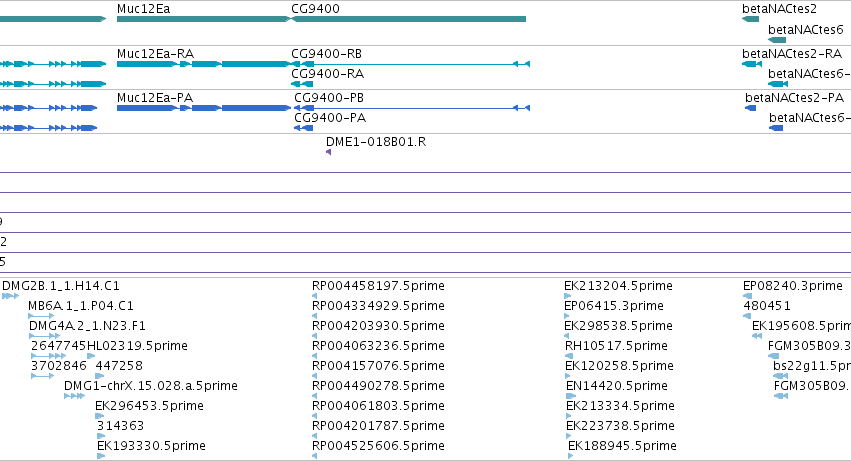
Task: Select the betaNACtes2-RA transcript arrow
Action: click(x=752, y=64)
